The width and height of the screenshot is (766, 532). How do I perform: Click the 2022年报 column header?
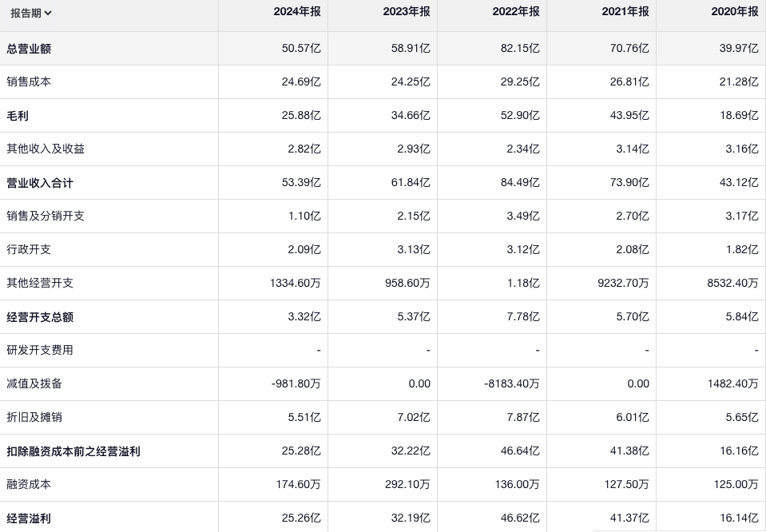516,12
